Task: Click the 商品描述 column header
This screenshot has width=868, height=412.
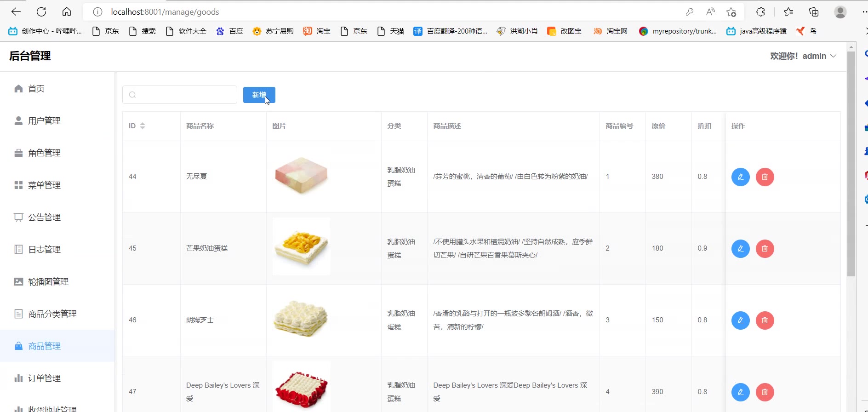Action: click(x=447, y=126)
